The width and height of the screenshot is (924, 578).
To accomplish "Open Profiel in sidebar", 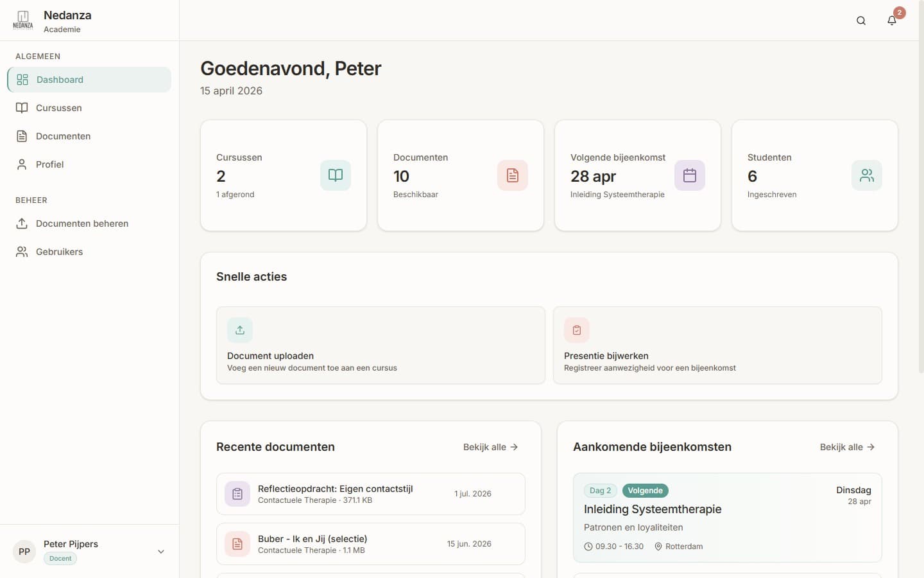I will coord(89,164).
